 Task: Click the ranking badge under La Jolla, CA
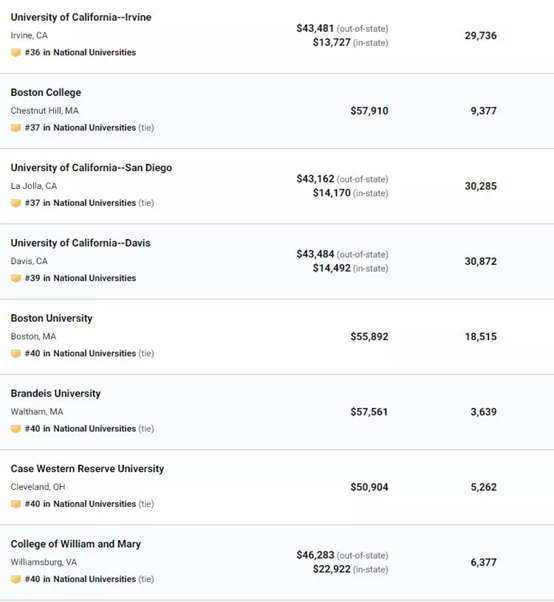tap(16, 203)
